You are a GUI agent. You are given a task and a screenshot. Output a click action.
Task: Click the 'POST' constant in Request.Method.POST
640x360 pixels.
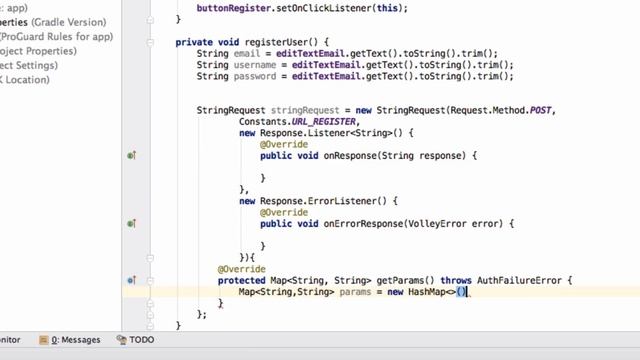[x=540, y=110]
